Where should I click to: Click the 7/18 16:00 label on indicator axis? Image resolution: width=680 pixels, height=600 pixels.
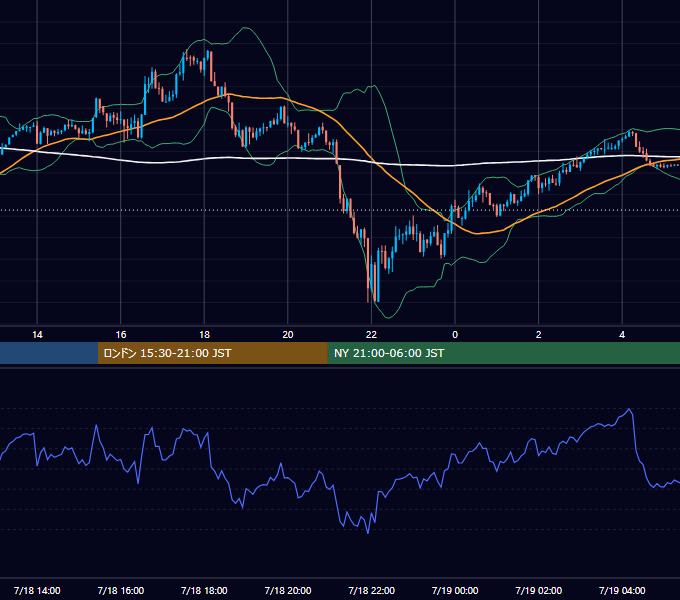pos(121,590)
